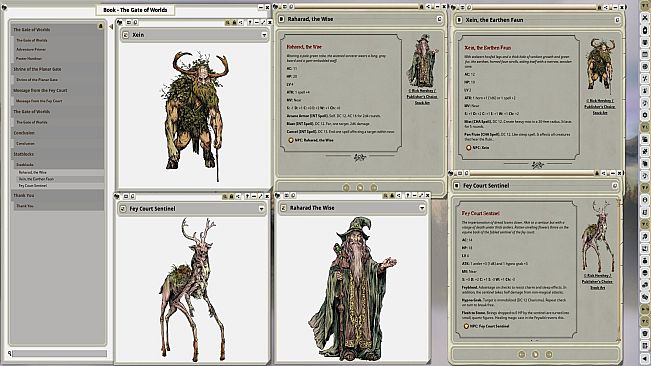Open help for Fey Court Sentinel image window
This screenshot has width=651, height=366.
(247, 196)
